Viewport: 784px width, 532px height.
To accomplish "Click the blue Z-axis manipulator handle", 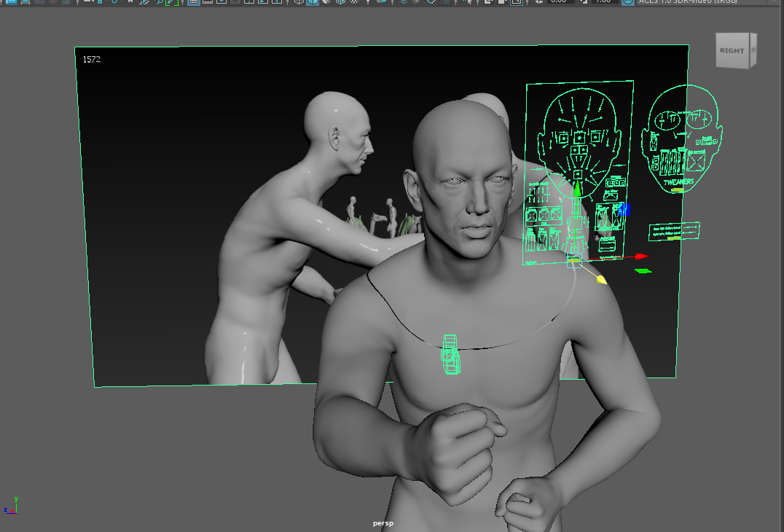I will [624, 210].
